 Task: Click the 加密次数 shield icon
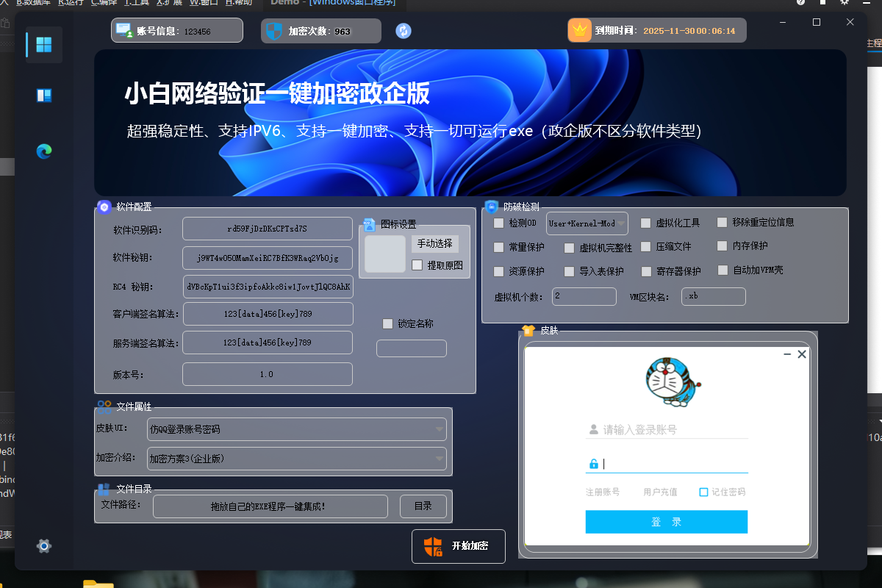(275, 30)
